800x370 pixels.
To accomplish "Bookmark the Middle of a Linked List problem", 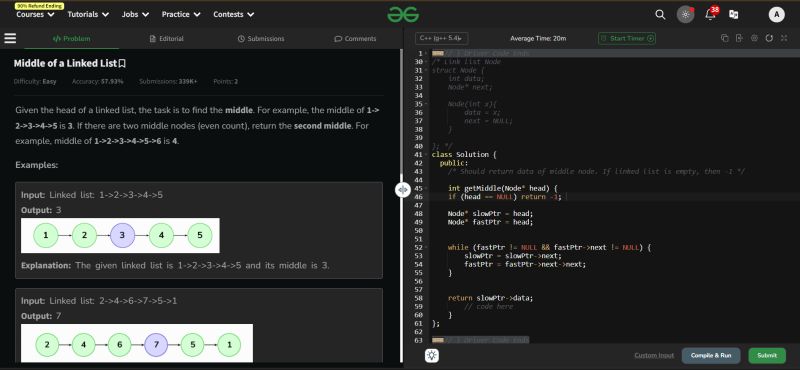I will coord(122,64).
